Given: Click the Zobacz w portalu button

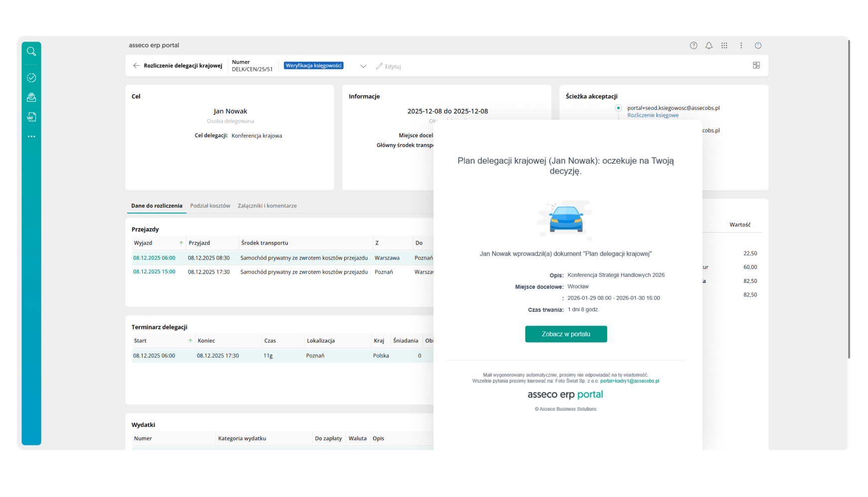Looking at the screenshot, I should coord(566,334).
